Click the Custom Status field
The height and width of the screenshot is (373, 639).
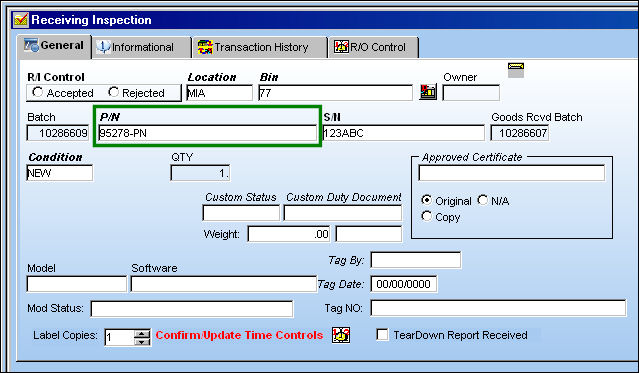point(241,213)
